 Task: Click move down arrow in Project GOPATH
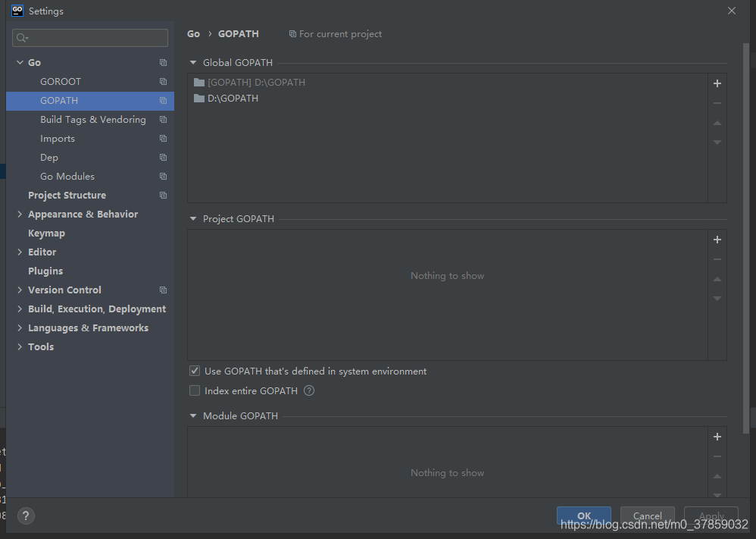pos(717,299)
